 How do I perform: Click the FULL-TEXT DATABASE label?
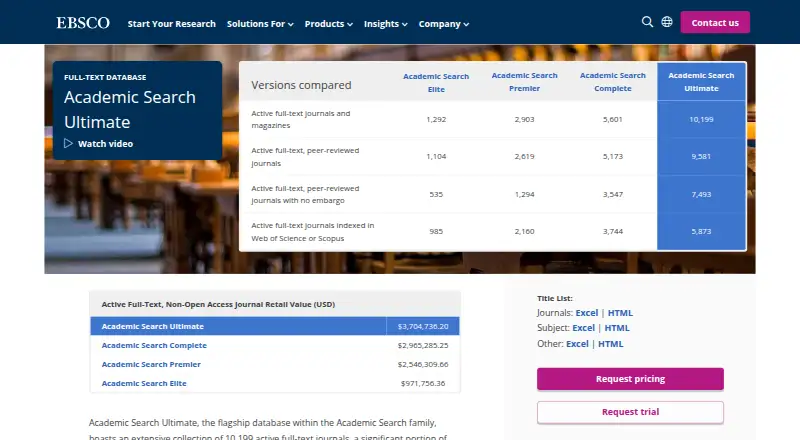[x=105, y=78]
